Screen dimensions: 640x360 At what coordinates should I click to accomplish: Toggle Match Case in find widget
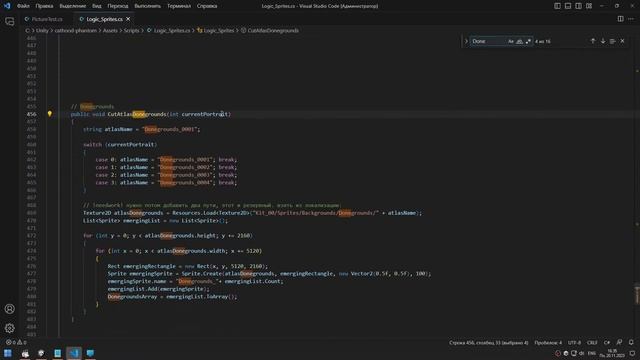tap(511, 41)
